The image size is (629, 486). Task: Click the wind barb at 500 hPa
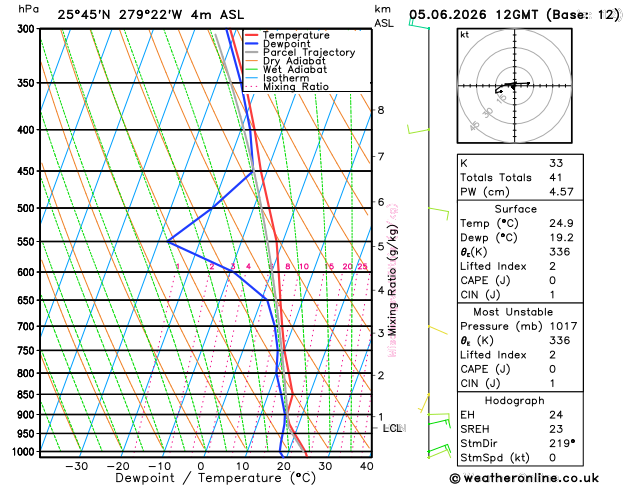[x=438, y=213]
